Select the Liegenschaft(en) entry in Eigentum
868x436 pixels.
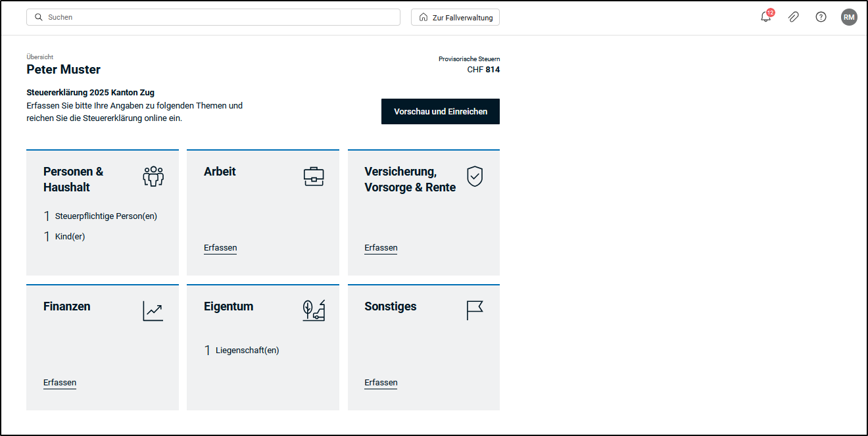pyautogui.click(x=241, y=351)
